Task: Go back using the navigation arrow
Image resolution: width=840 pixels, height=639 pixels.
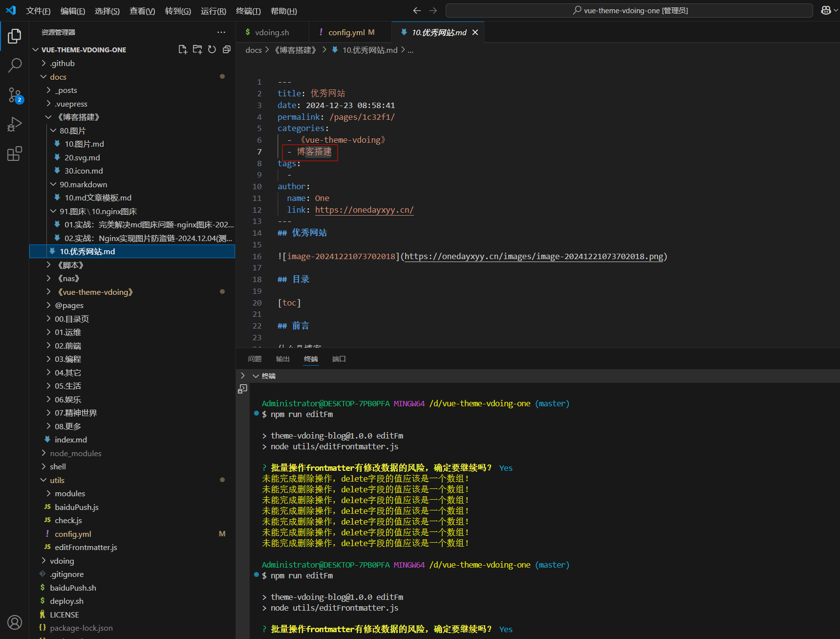Action: [417, 10]
